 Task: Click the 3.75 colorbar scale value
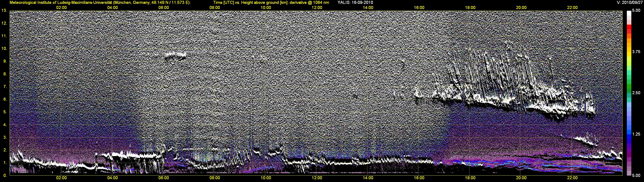[636, 52]
